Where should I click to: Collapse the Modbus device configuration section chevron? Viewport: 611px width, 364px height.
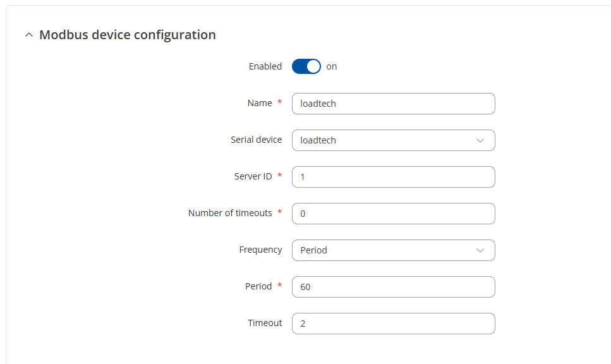tap(29, 35)
